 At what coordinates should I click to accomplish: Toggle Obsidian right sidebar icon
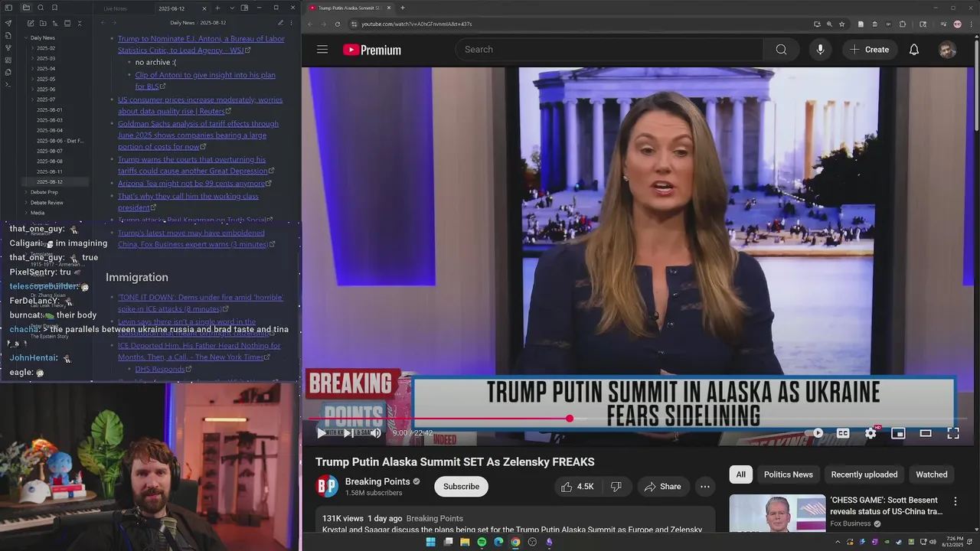tap(244, 8)
